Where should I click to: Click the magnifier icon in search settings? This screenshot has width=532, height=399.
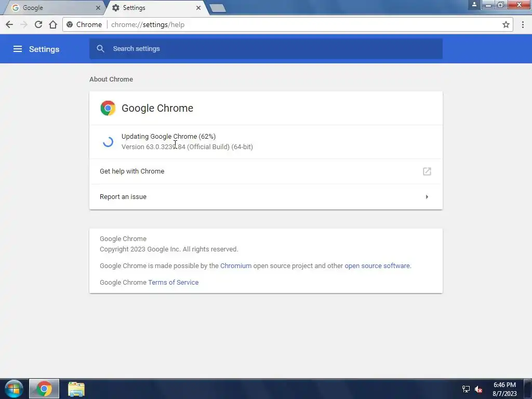pos(100,48)
